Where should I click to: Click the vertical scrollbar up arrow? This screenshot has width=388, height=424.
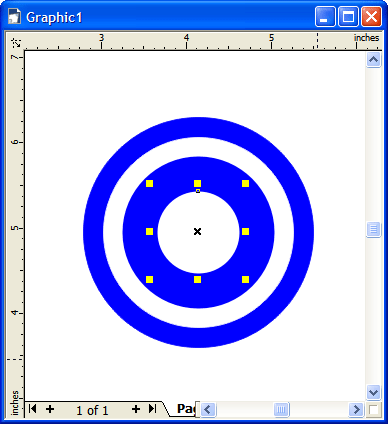tap(373, 60)
